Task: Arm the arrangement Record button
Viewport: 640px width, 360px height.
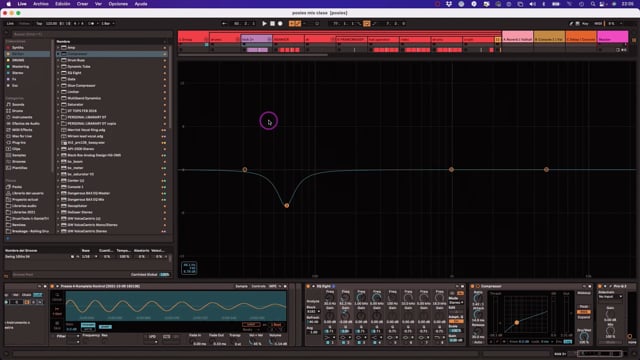Action: coord(280,24)
